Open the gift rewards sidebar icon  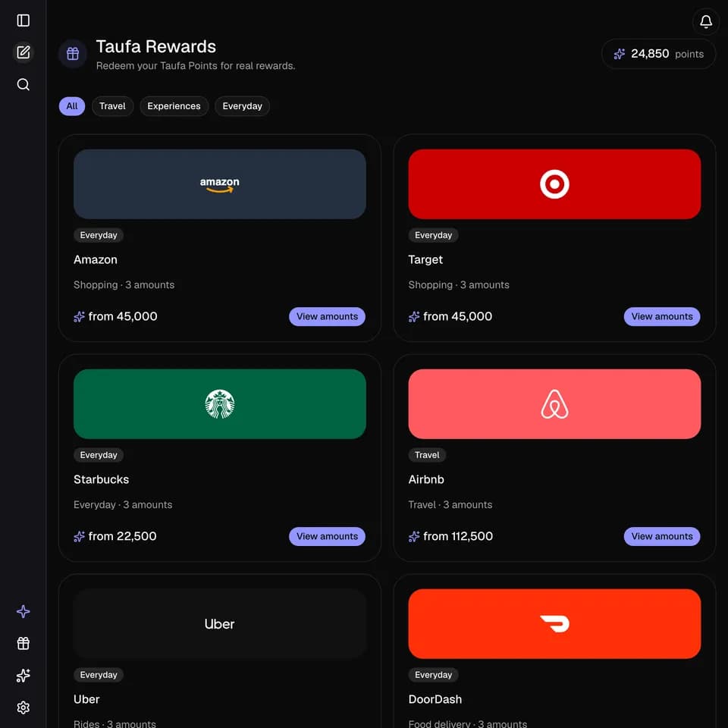pyautogui.click(x=24, y=643)
